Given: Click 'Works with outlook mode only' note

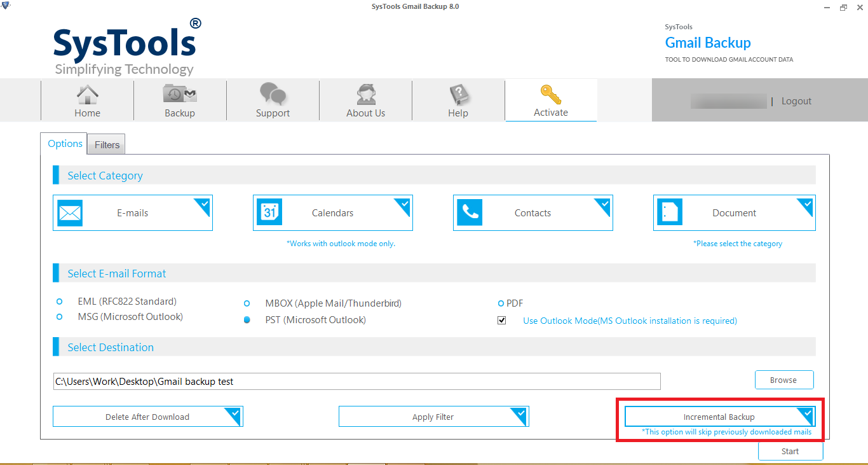Looking at the screenshot, I should tap(341, 244).
